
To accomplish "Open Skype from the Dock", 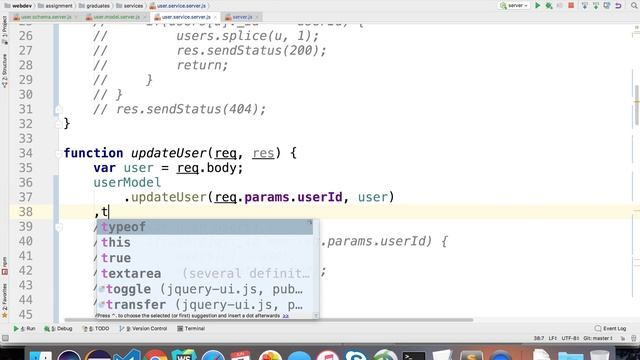I will point(356,356).
